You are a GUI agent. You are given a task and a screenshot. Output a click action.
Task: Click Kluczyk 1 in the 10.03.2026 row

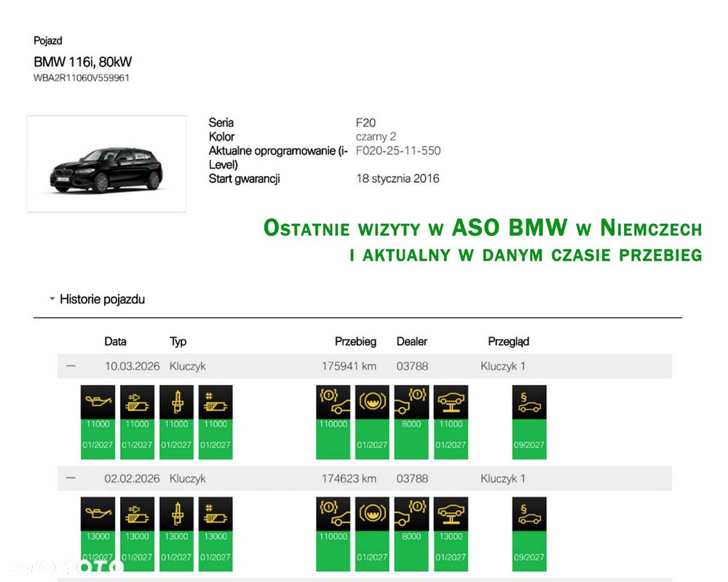[503, 367]
